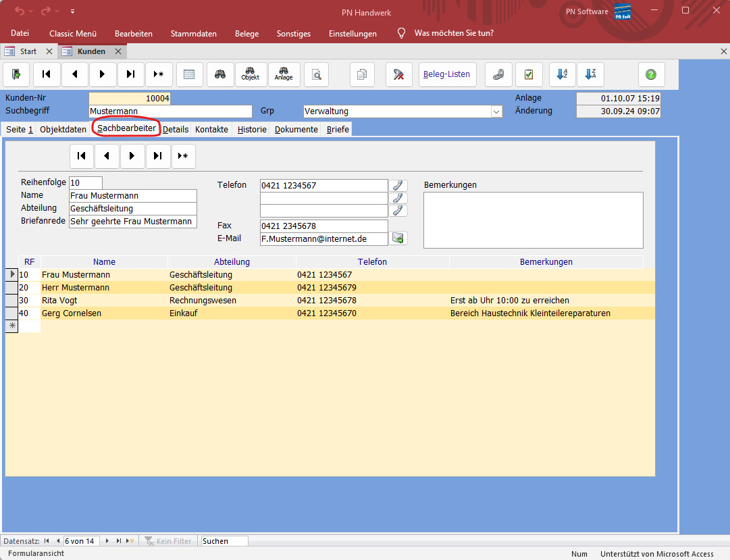This screenshot has height=560, width=730.
Task: Jump to last Sachbearbeiter entry in sub-navigation
Action: tap(158, 156)
